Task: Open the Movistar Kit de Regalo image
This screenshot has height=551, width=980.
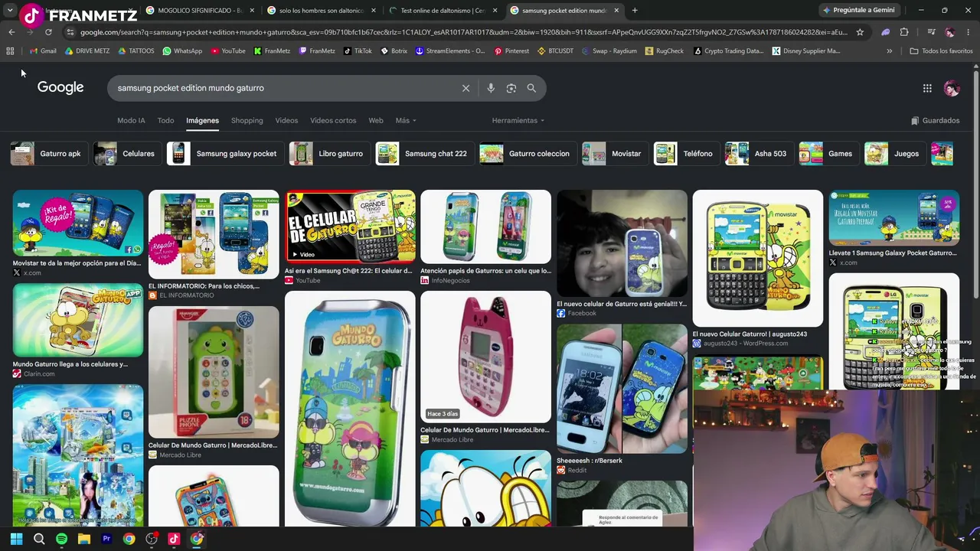Action: pos(77,223)
